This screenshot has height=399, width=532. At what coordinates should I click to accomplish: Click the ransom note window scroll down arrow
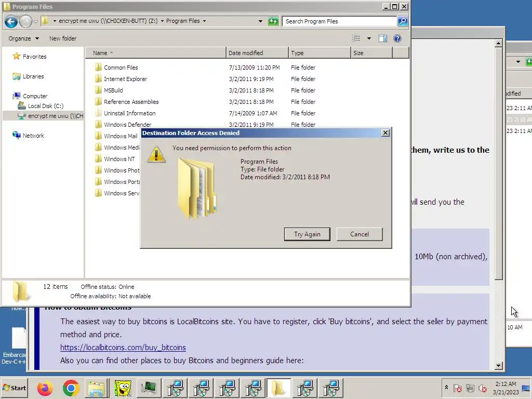pyautogui.click(x=498, y=365)
